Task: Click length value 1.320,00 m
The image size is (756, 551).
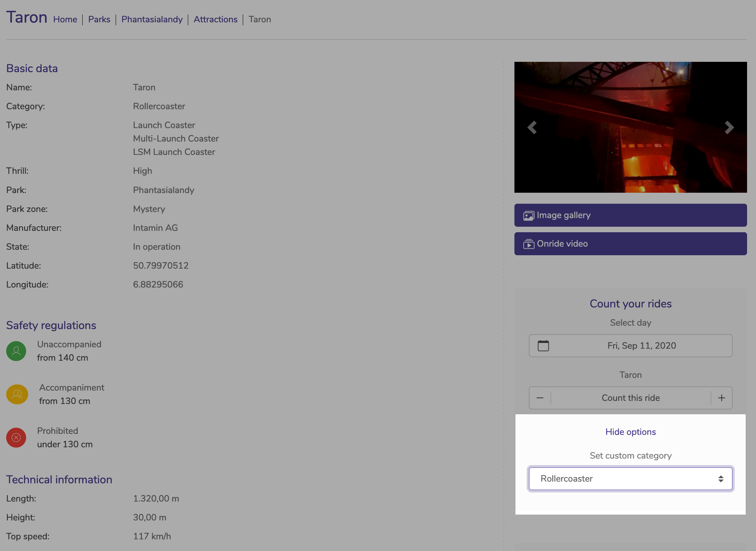Action: (156, 498)
